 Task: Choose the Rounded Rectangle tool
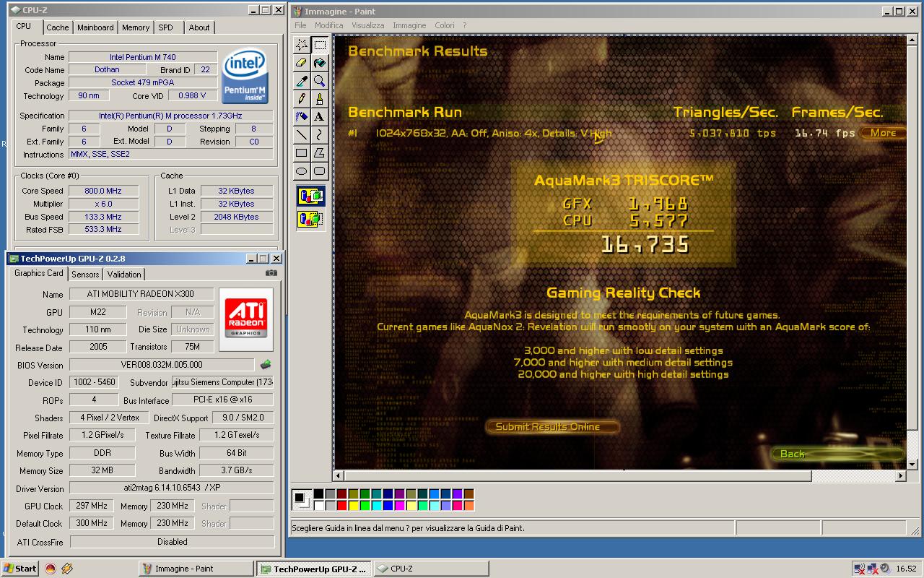[320, 171]
